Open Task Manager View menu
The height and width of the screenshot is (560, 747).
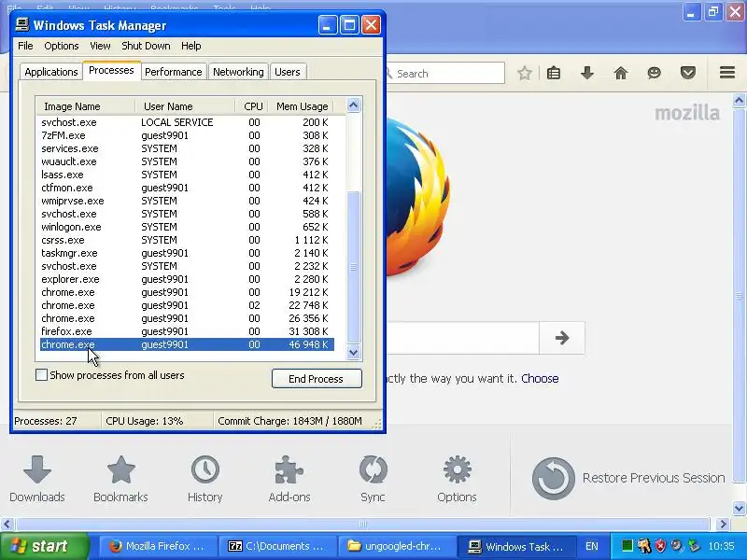click(x=100, y=46)
